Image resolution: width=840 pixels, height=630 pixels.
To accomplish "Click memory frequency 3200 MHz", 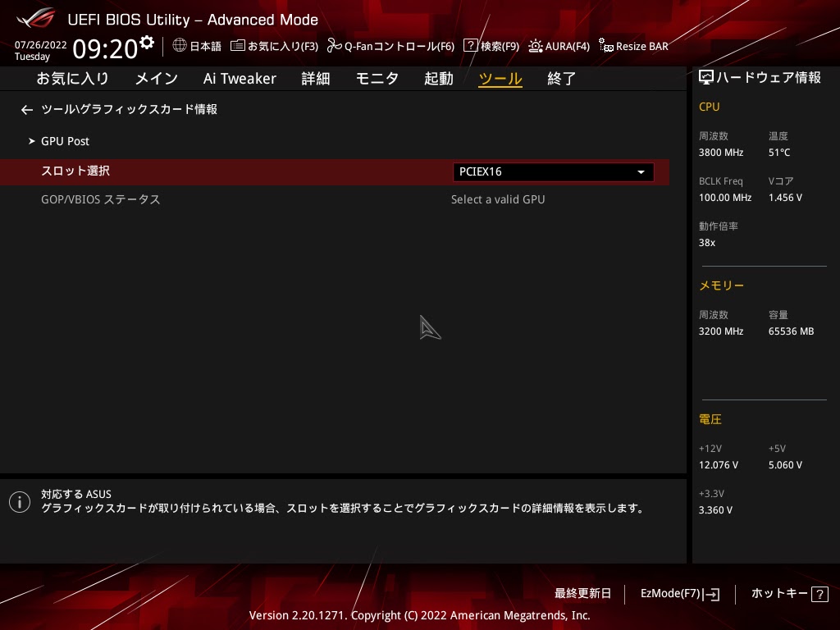I will point(720,331).
